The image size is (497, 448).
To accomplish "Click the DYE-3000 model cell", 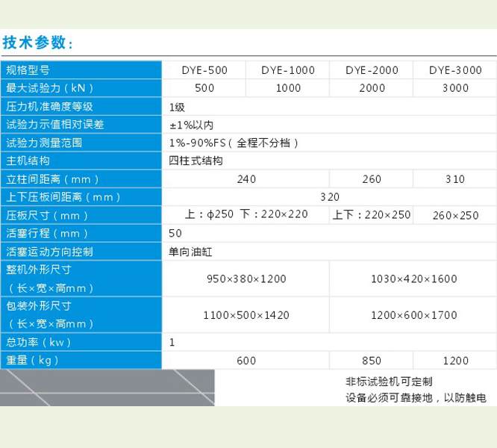I will (x=455, y=70).
